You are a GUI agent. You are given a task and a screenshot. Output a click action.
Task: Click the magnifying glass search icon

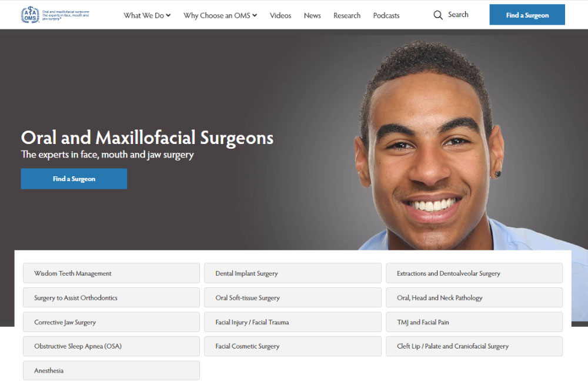click(x=438, y=15)
